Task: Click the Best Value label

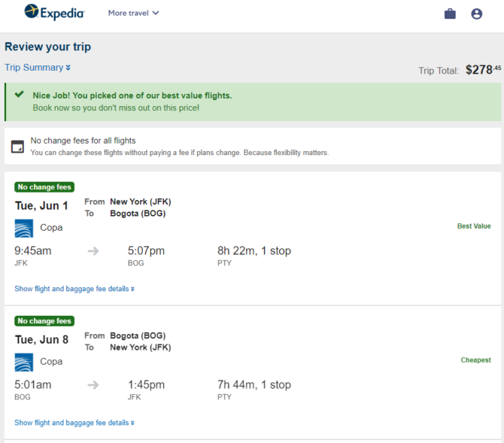Action: (x=474, y=226)
